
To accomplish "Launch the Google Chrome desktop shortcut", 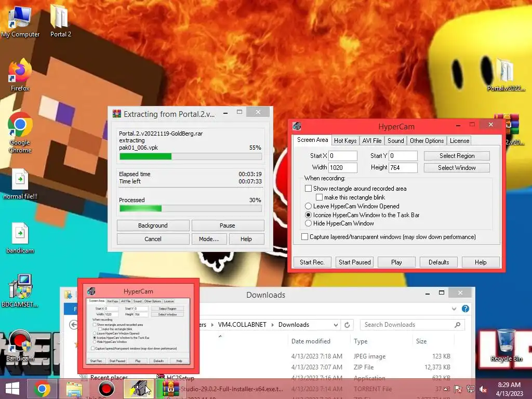I will click(x=20, y=132).
